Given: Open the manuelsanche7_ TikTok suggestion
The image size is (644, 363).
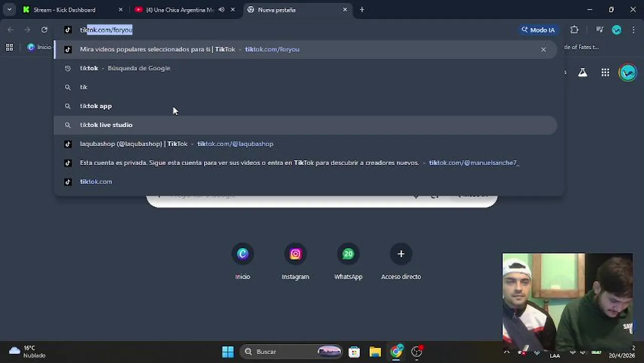Looking at the screenshot, I should 305,163.
